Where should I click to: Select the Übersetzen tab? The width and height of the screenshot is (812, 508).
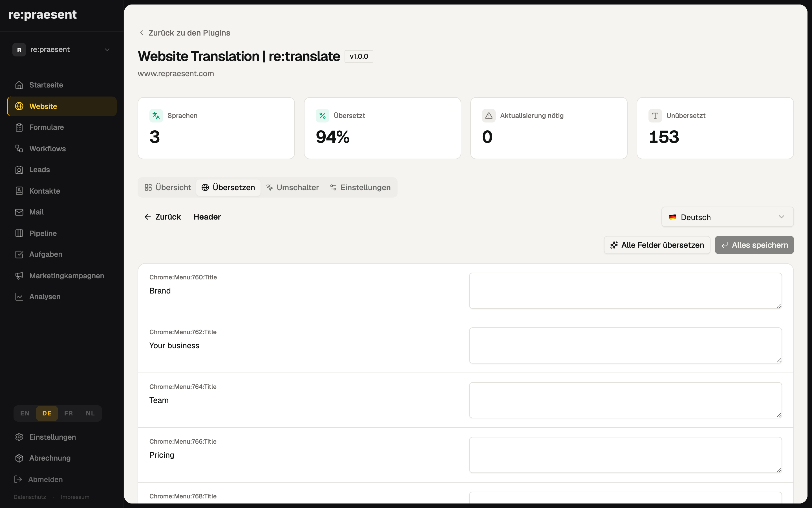tap(228, 187)
